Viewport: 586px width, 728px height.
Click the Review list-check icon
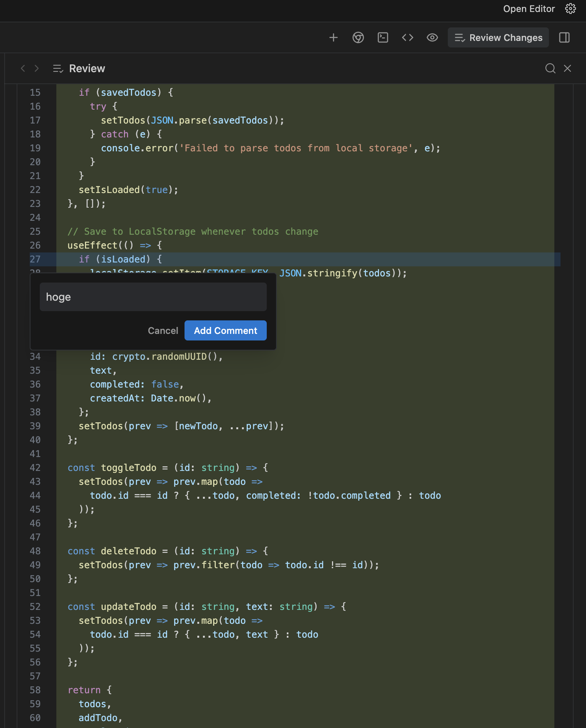pyautogui.click(x=58, y=68)
